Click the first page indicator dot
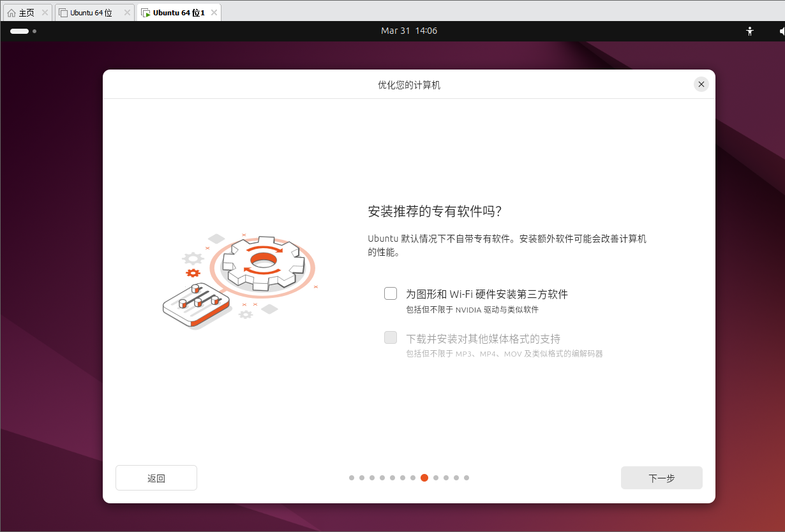Screen dimensions: 785x532 pos(352,478)
